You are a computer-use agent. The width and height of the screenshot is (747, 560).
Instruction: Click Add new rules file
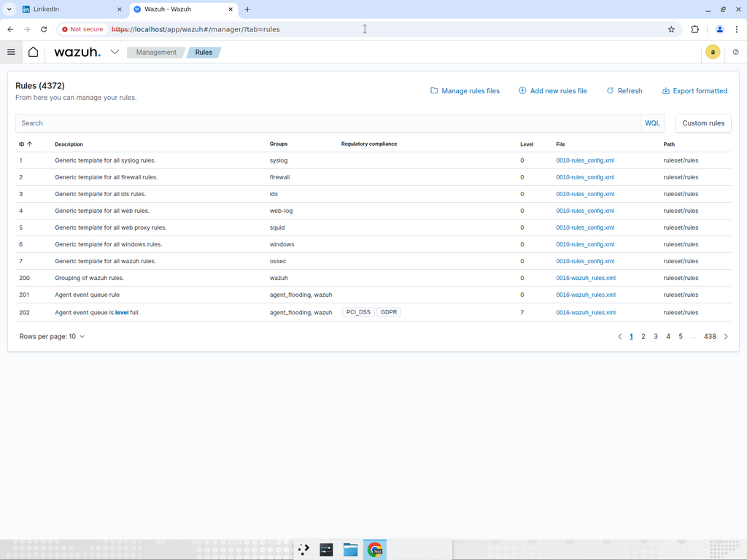(553, 91)
